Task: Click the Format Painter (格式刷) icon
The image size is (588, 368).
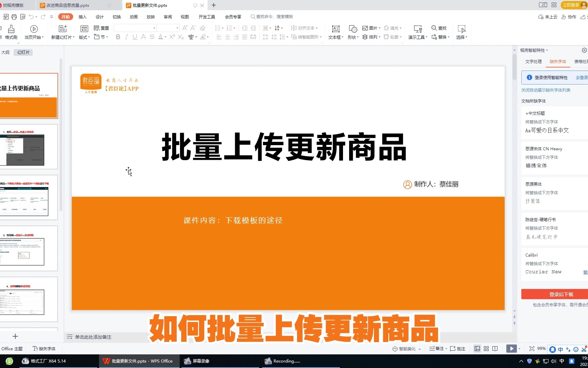Action: pos(11,29)
